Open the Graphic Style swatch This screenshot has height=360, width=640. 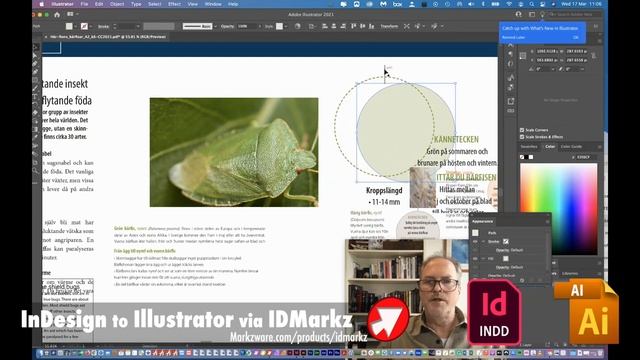point(279,26)
